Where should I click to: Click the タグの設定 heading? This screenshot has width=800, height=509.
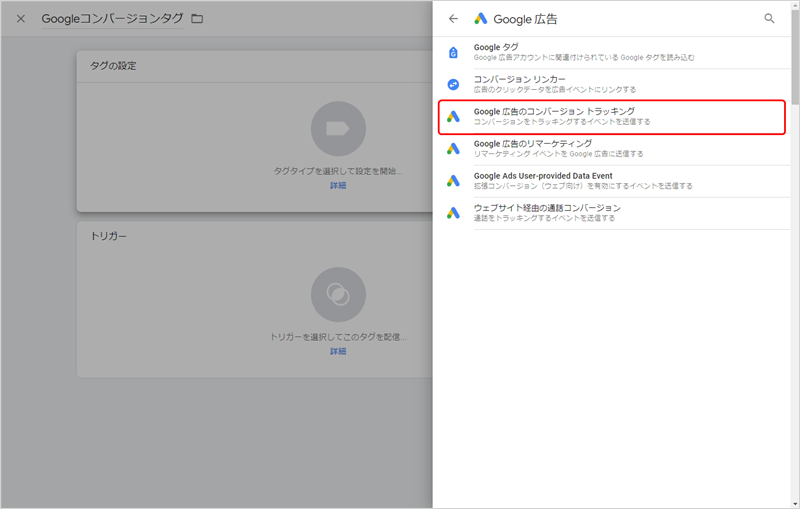tap(113, 66)
